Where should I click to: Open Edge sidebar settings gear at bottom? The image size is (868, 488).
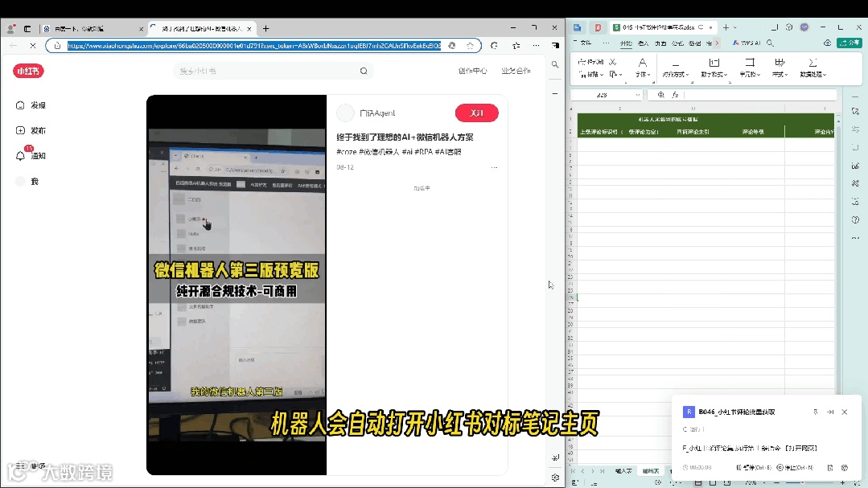pyautogui.click(x=555, y=478)
